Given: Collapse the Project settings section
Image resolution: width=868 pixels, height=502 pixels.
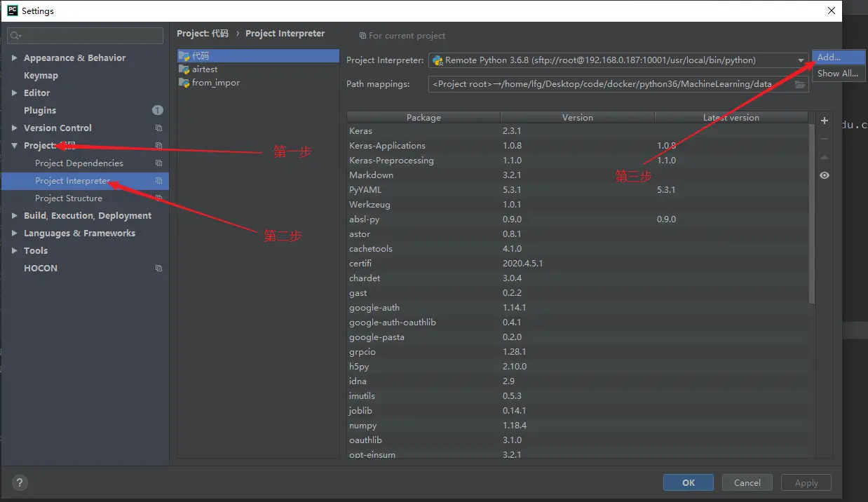Looking at the screenshot, I should 15,146.
